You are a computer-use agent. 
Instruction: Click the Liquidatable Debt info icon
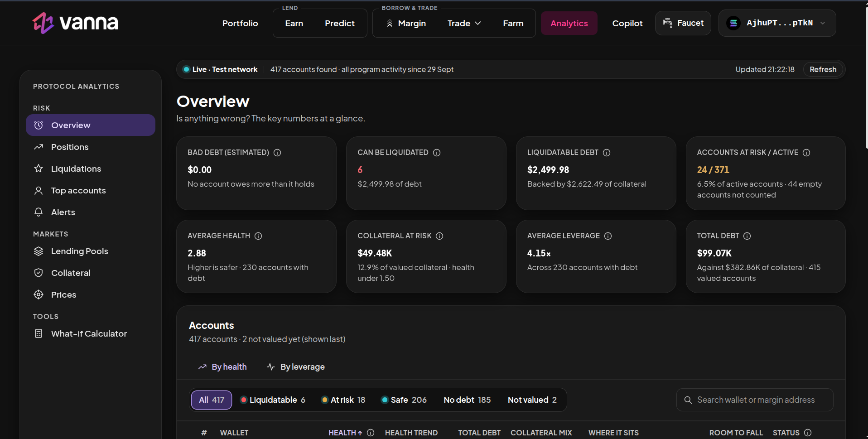tap(607, 153)
